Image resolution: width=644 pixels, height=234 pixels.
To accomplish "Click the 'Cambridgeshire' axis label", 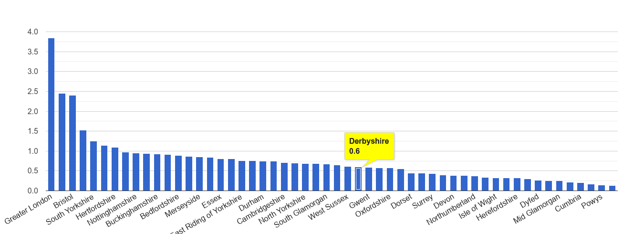I will 261,210.
